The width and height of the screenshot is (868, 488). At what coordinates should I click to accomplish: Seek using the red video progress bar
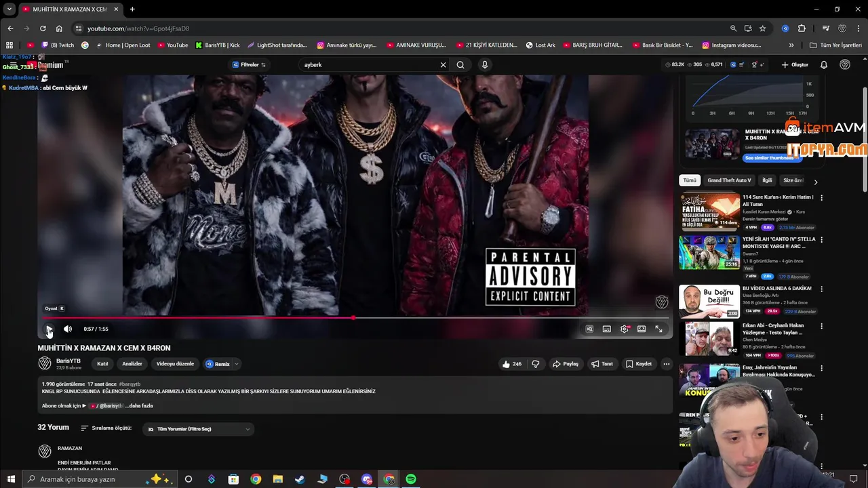[x=355, y=317]
